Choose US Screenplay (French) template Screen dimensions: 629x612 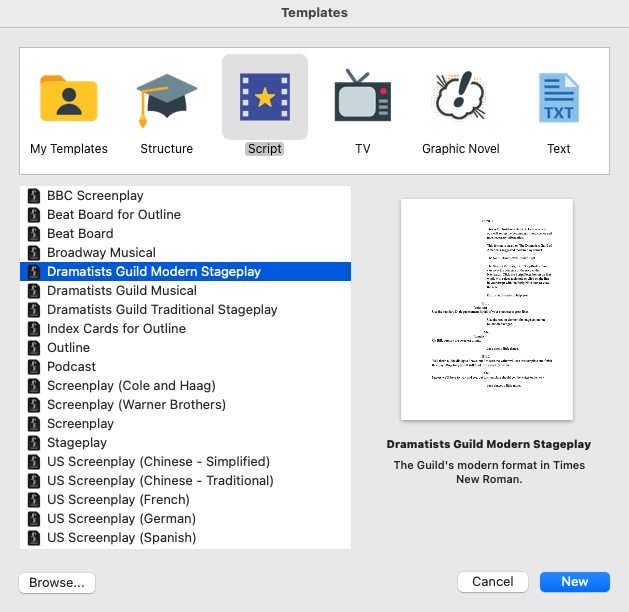pyautogui.click(x=121, y=500)
